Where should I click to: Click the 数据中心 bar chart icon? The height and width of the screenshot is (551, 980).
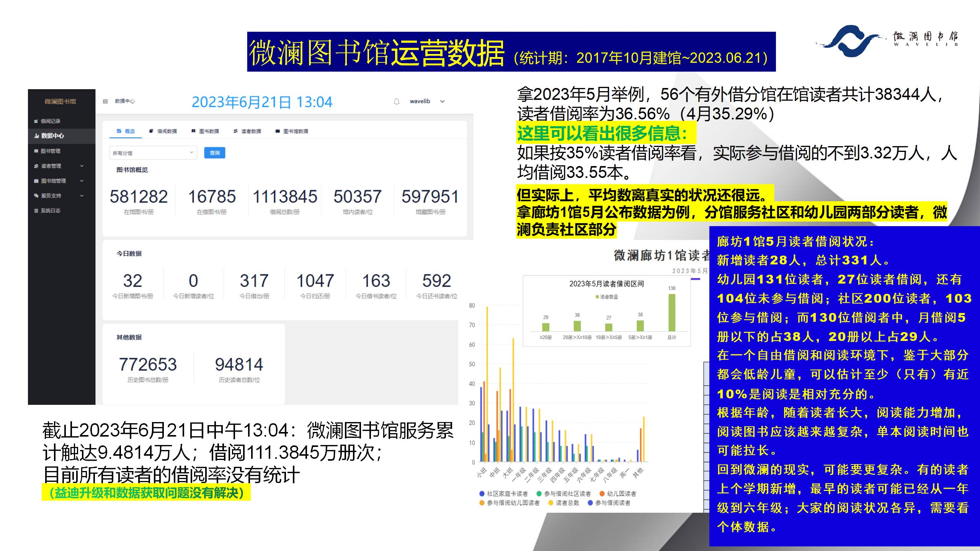pos(36,136)
